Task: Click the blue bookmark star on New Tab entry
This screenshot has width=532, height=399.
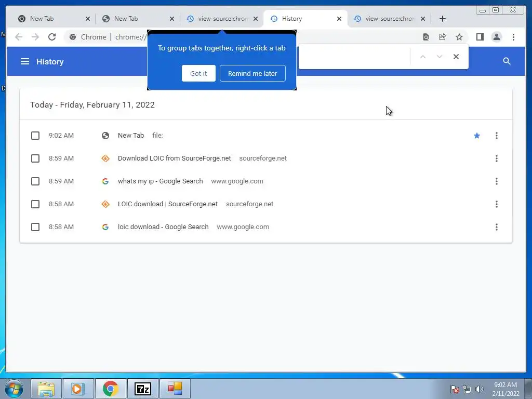Action: click(477, 136)
